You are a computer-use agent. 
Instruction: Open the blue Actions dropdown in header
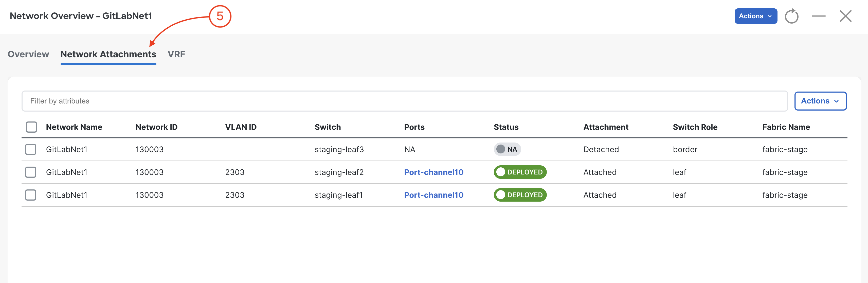(x=756, y=16)
